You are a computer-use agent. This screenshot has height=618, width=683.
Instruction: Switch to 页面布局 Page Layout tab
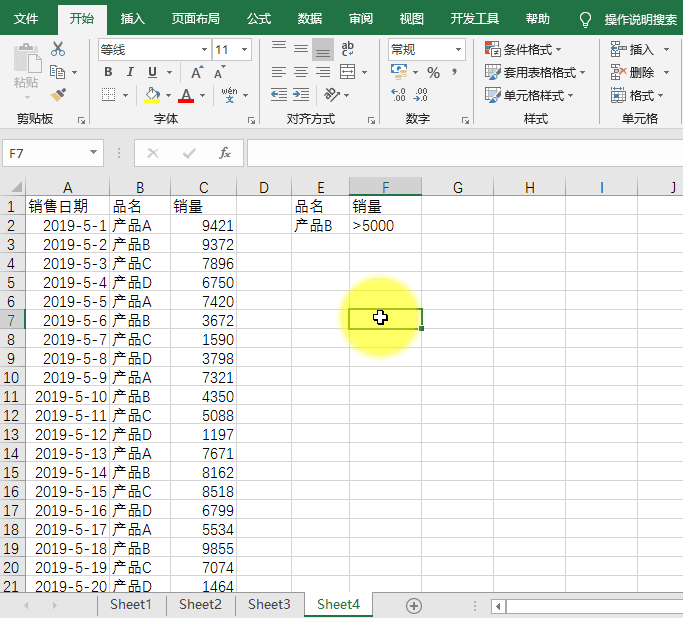pyautogui.click(x=195, y=19)
